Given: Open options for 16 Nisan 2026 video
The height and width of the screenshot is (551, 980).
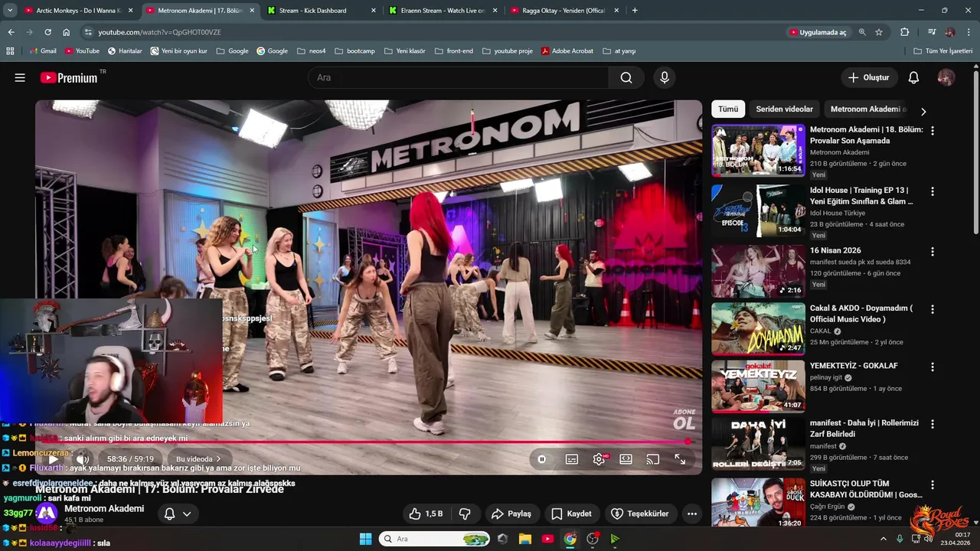Looking at the screenshot, I should (932, 251).
